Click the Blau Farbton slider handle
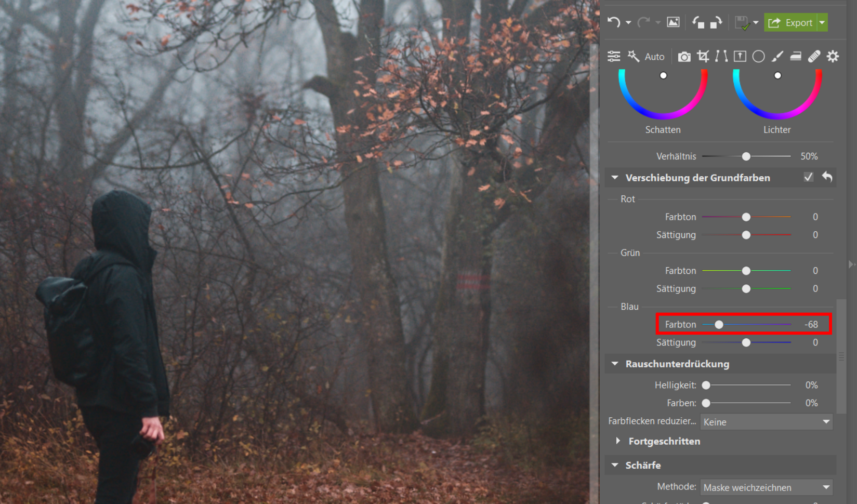The image size is (857, 504). coord(719,325)
